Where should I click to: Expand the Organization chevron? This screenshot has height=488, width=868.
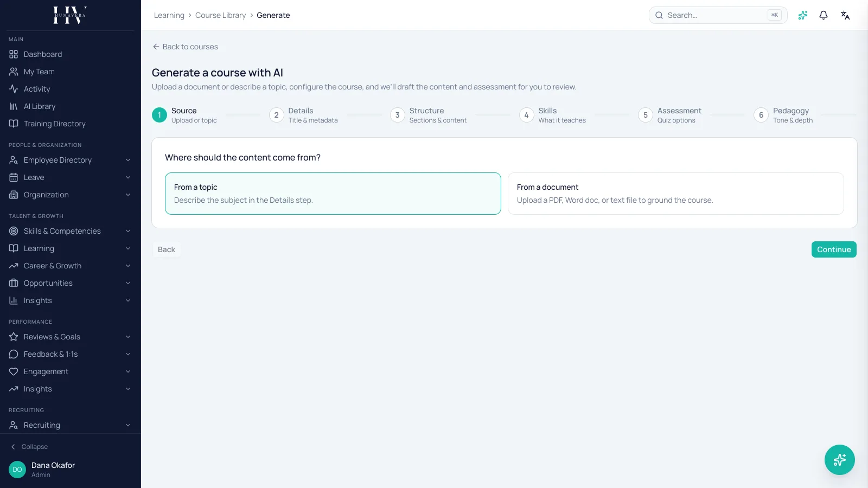(128, 195)
